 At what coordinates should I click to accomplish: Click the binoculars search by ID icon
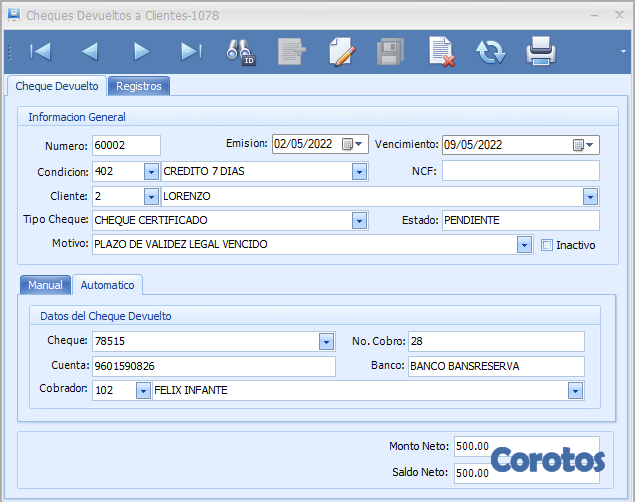241,51
